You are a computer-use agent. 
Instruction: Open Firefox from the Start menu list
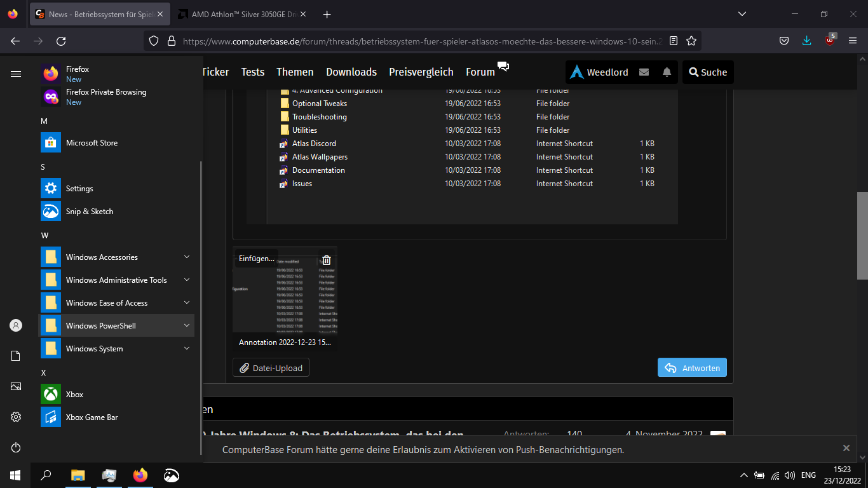117,74
